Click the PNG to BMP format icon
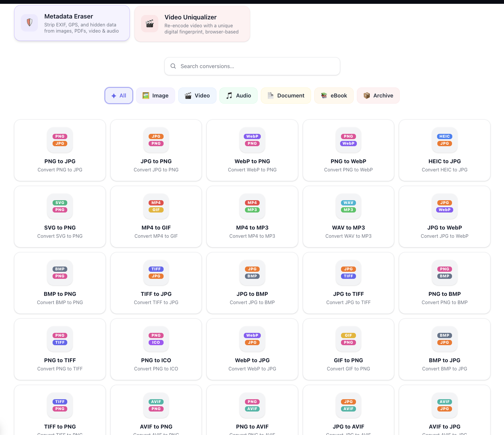 (445, 273)
